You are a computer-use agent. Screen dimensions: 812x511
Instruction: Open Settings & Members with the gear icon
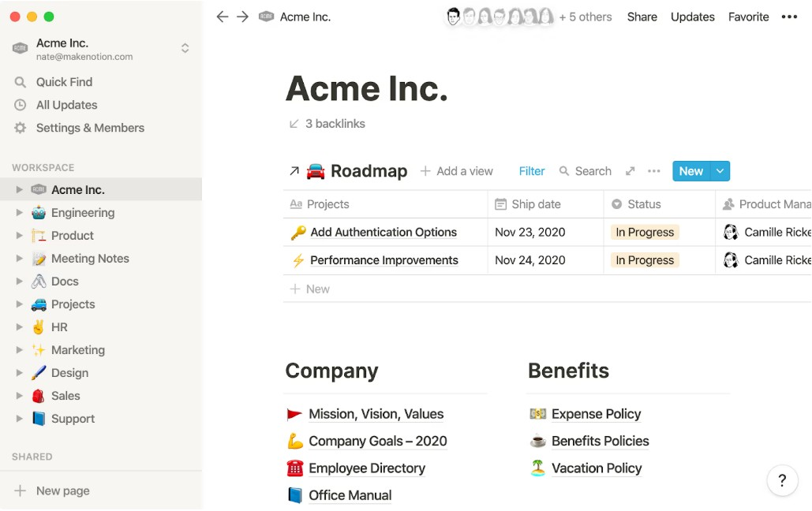tap(19, 128)
